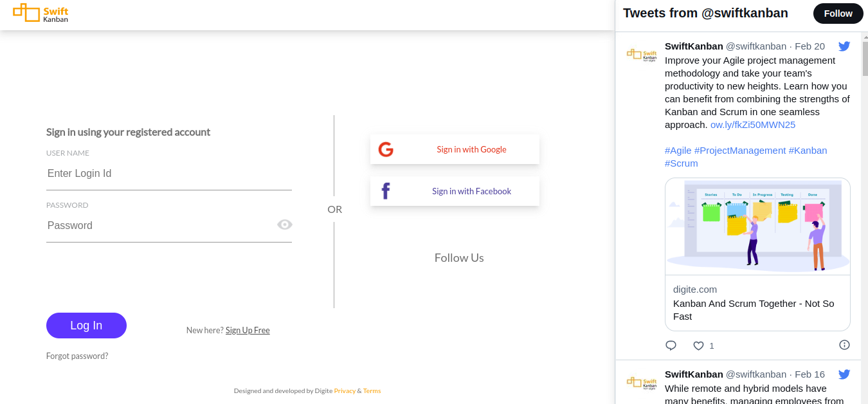Like the first tweet with heart icon

698,345
